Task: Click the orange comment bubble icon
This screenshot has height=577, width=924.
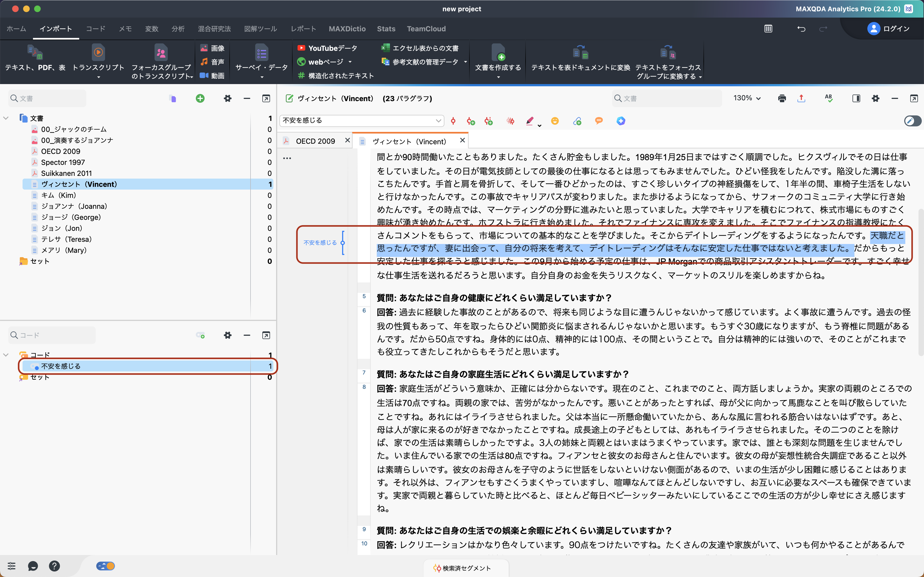Action: (599, 121)
